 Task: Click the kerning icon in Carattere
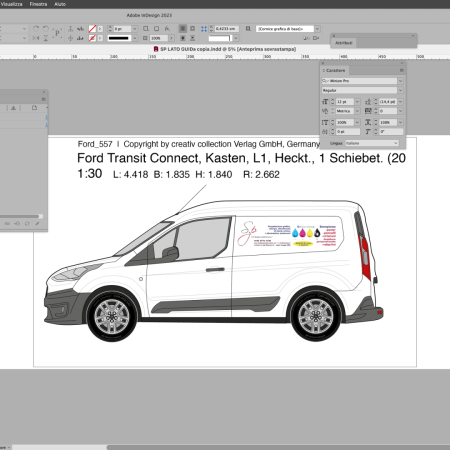pyautogui.click(x=325, y=111)
